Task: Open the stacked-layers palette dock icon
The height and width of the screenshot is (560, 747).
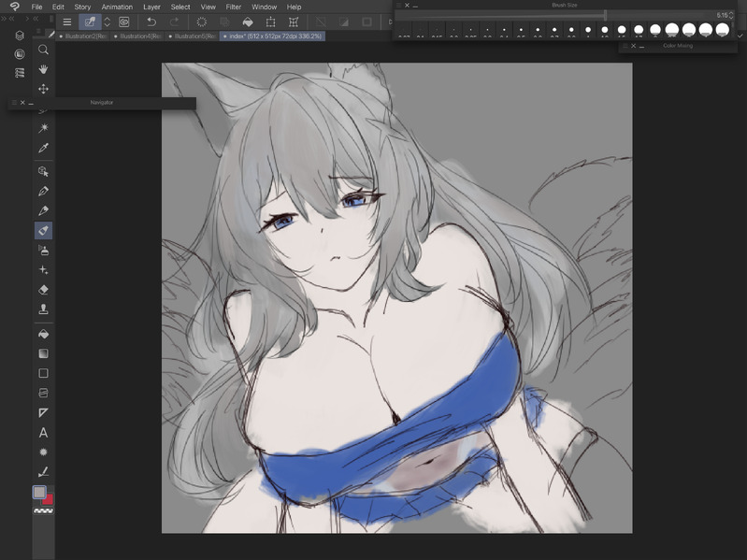Action: click(20, 36)
